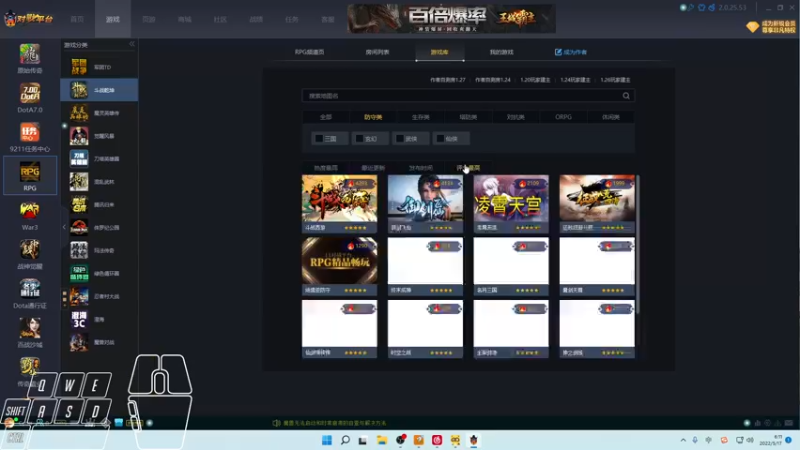Click the gold diamond member icon
Image resolution: width=800 pixels, height=450 pixels.
pyautogui.click(x=753, y=27)
